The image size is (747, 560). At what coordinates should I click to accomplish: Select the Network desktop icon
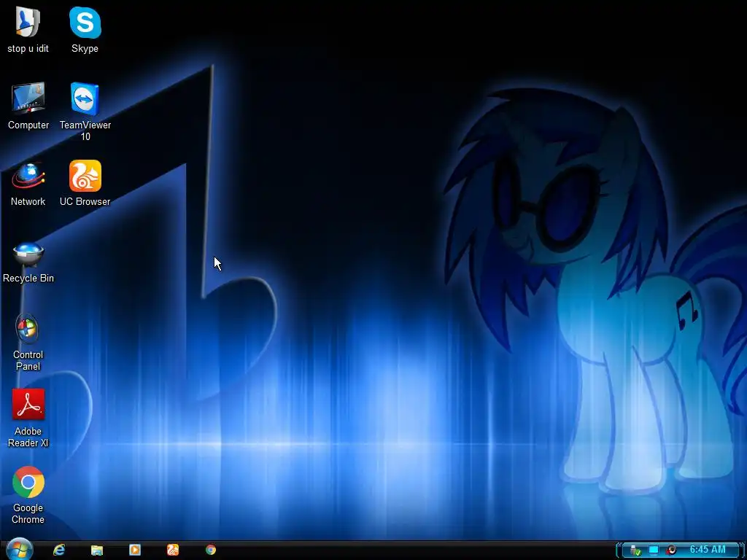click(28, 184)
